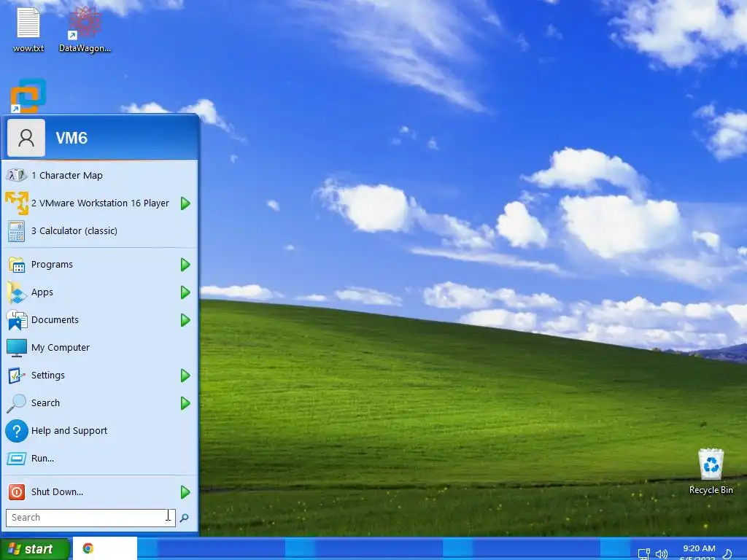The height and width of the screenshot is (560, 747).
Task: Click the Apps label text
Action: click(42, 292)
